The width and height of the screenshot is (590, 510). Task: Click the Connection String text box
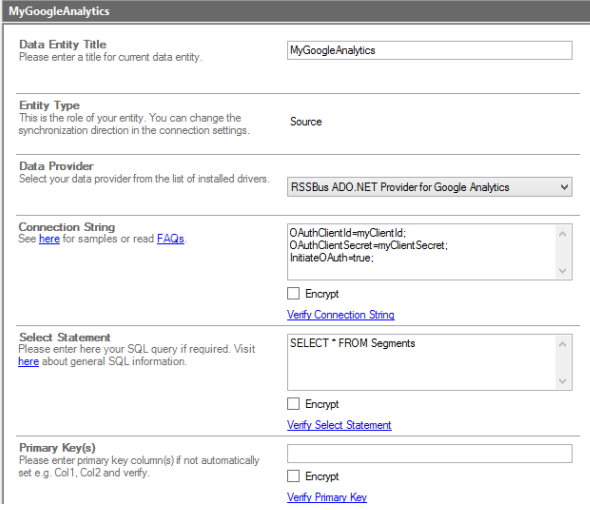pyautogui.click(x=429, y=252)
